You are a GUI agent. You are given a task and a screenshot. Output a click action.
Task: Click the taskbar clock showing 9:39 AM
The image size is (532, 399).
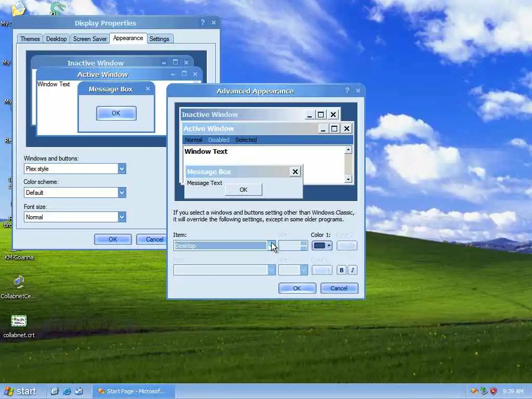[x=513, y=391]
